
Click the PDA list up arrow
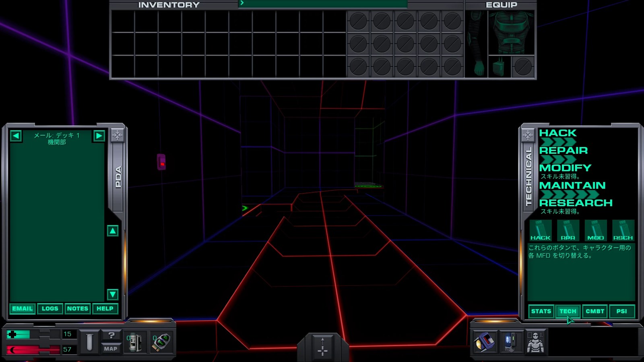[x=113, y=231]
